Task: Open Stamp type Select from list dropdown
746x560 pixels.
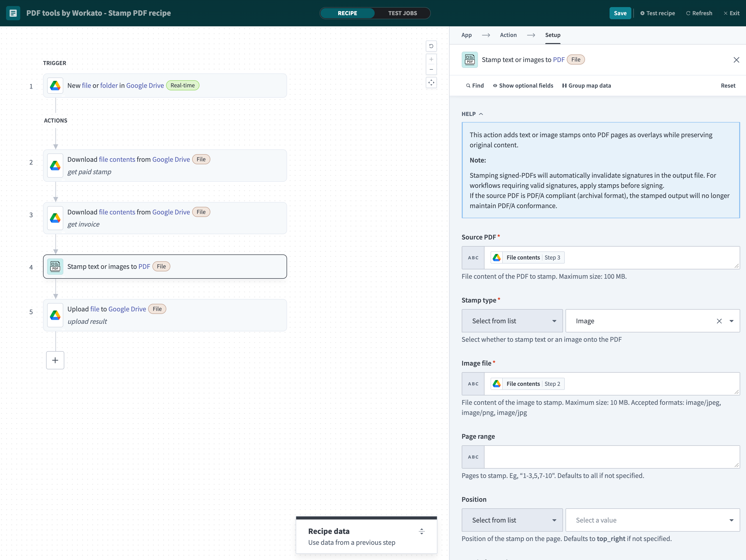Action: [x=512, y=321]
